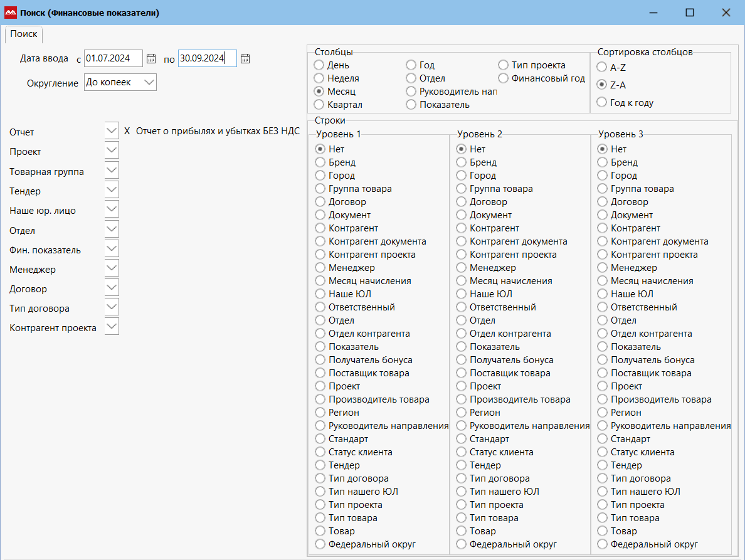
Task: Expand the Фин. показатель dropdown
Action: pos(112,248)
